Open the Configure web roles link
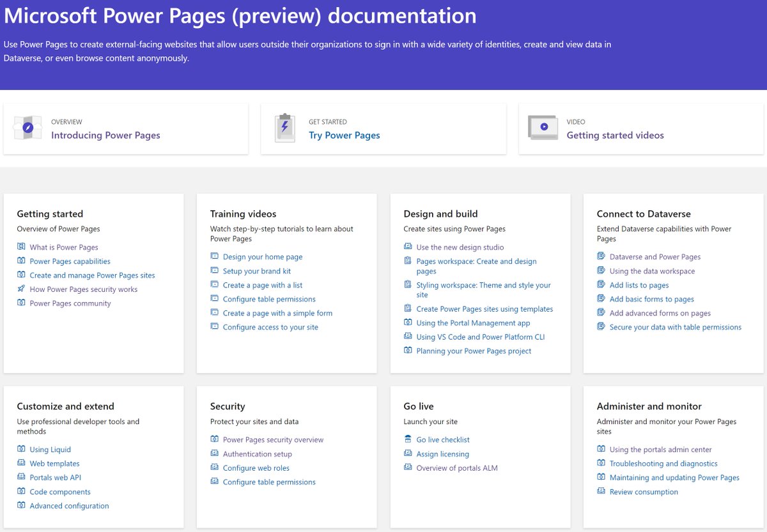Image resolution: width=767 pixels, height=532 pixels. [x=256, y=468]
